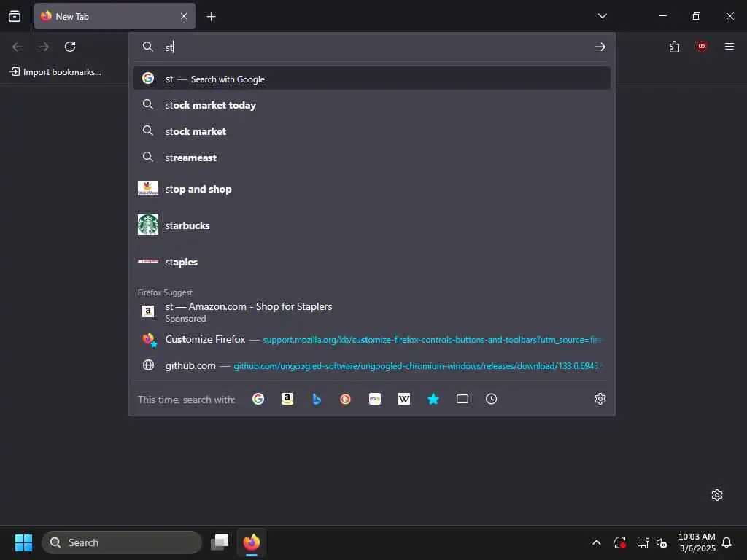Choose 'starbucks' suggestion
This screenshot has height=560, width=747.
click(371, 225)
